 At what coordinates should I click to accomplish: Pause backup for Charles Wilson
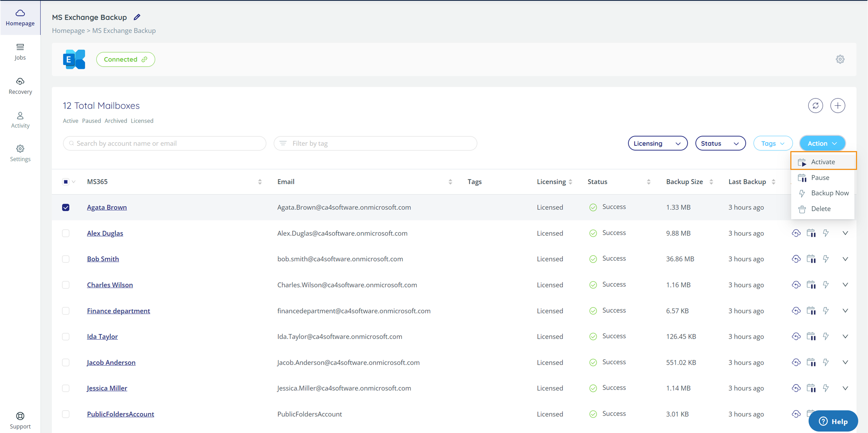tap(811, 285)
